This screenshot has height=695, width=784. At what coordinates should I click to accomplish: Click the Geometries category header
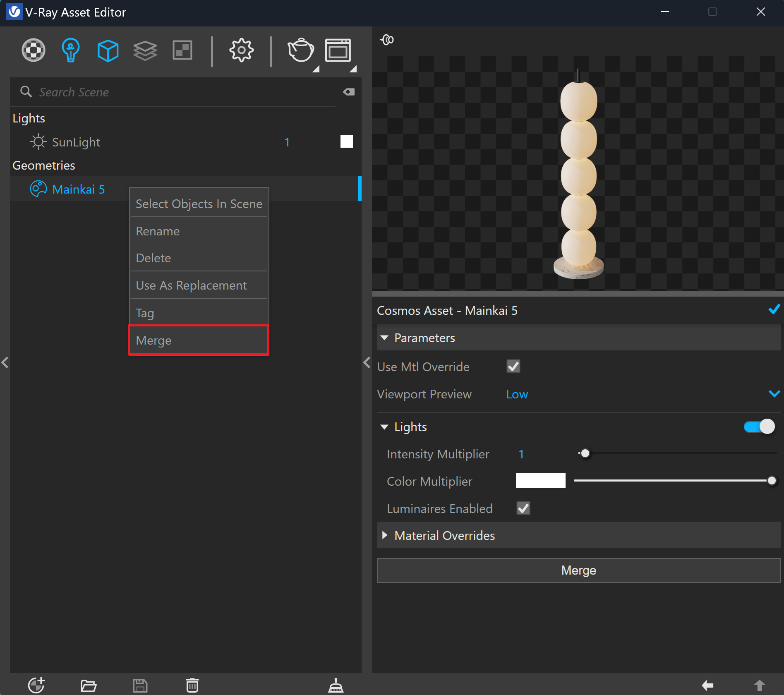pyautogui.click(x=44, y=165)
